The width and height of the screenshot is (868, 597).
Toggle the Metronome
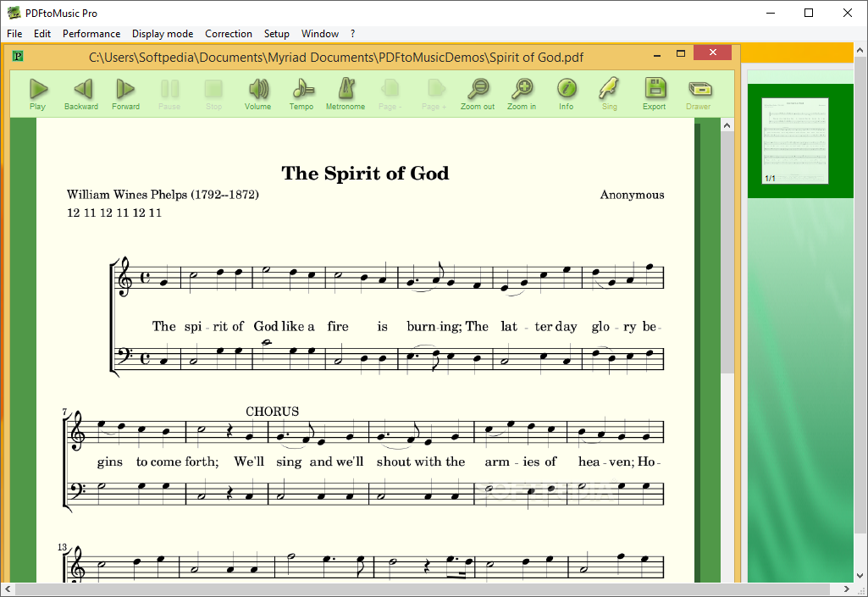346,94
